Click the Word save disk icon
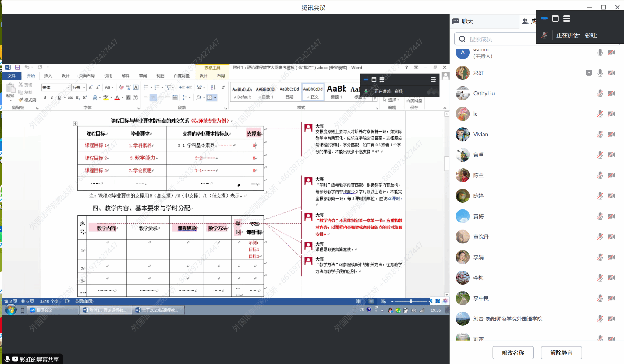 click(17, 67)
